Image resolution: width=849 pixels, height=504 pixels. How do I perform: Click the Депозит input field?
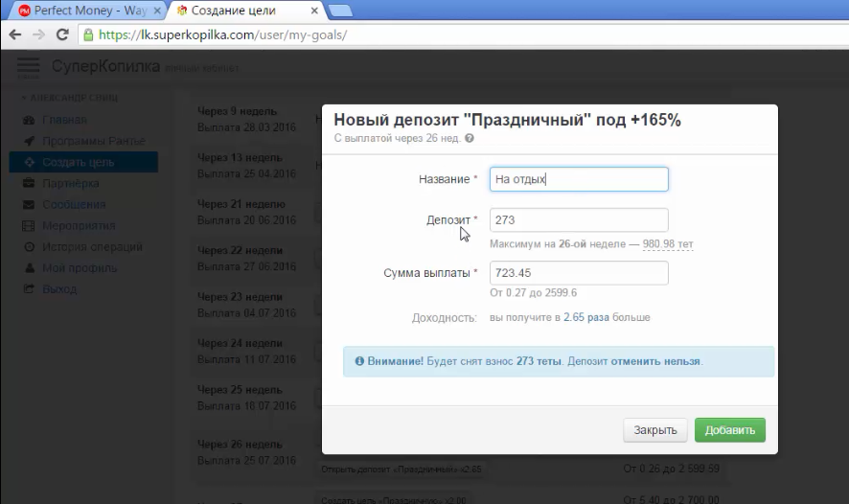coord(579,220)
